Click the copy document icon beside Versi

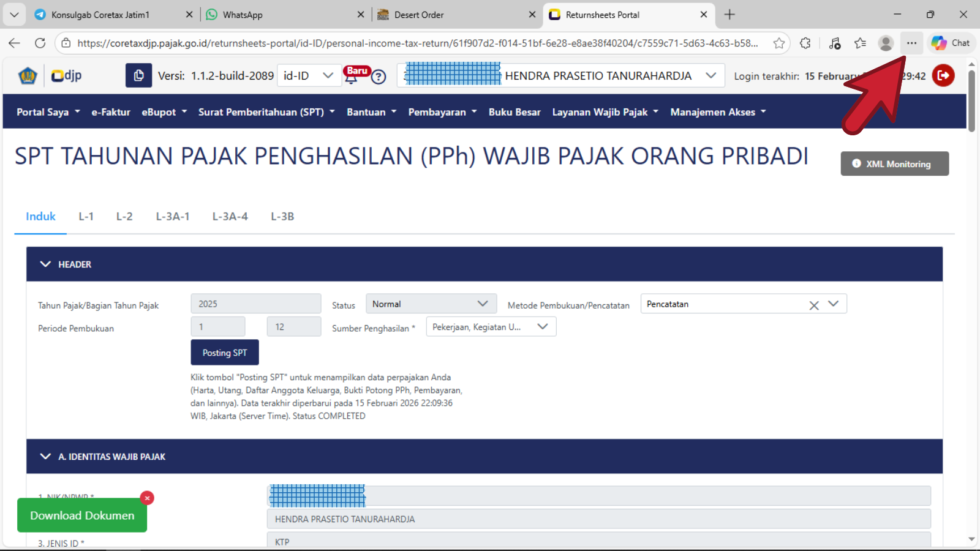(138, 76)
